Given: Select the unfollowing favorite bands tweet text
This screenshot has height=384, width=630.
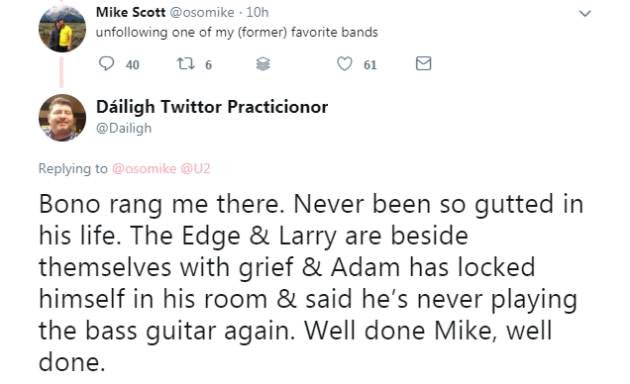Looking at the screenshot, I should coord(237,32).
